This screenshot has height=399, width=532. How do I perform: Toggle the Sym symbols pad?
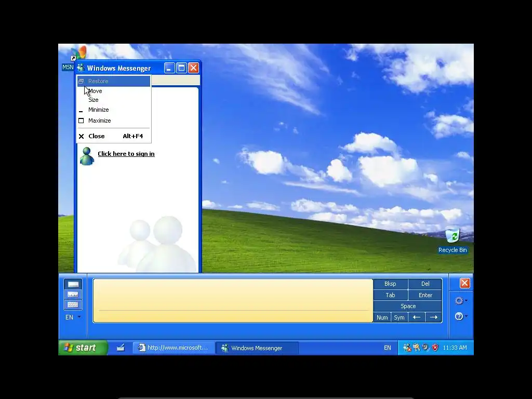(x=399, y=317)
